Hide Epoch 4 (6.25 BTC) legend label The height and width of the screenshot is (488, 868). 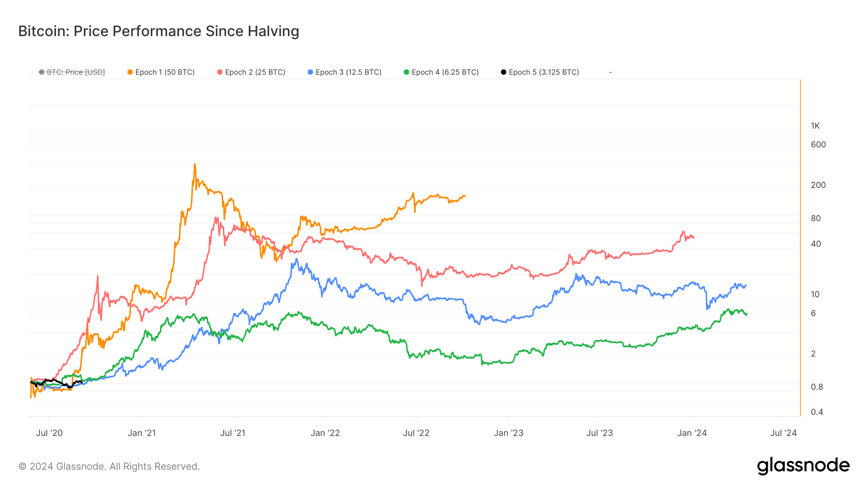click(445, 72)
